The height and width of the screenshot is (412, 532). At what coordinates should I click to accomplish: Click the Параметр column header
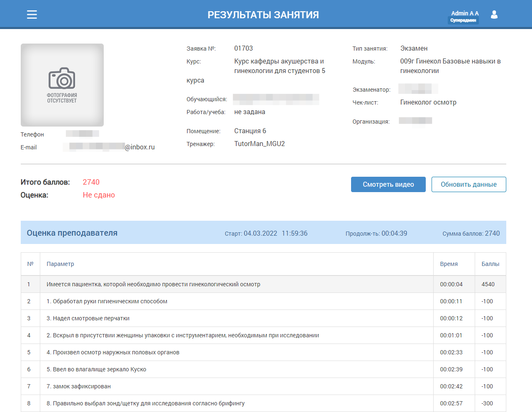(x=60, y=264)
